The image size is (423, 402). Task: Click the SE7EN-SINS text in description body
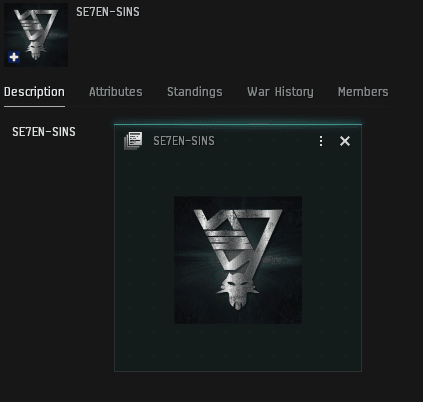[x=44, y=132]
